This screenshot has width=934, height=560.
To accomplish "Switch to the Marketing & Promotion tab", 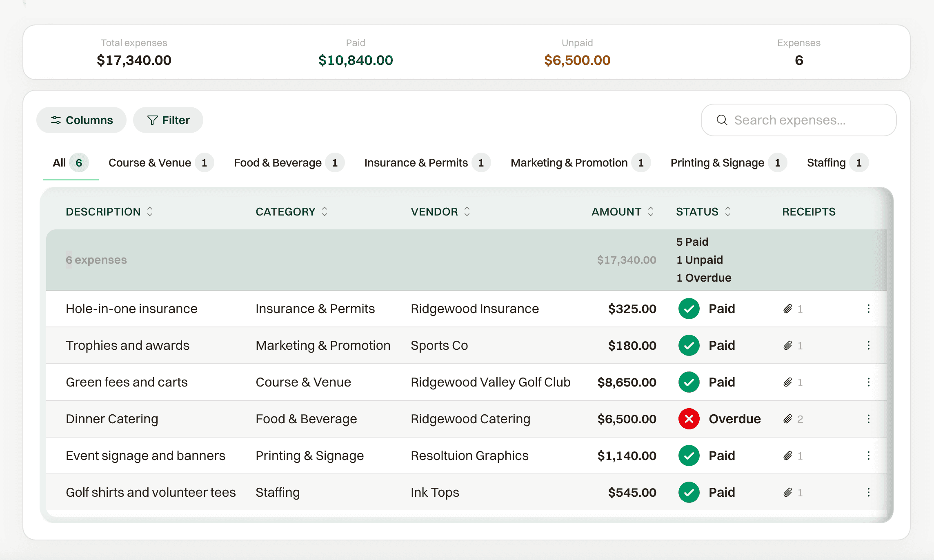I will pos(580,163).
